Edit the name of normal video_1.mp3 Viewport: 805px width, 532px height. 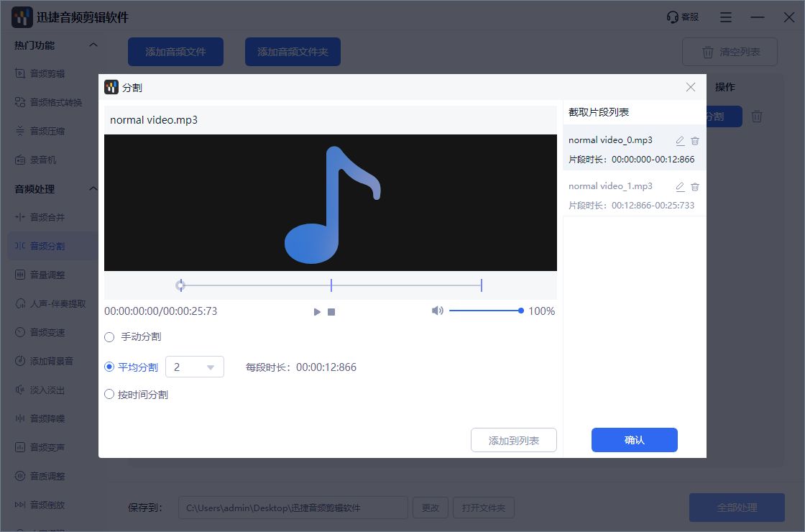pos(680,187)
